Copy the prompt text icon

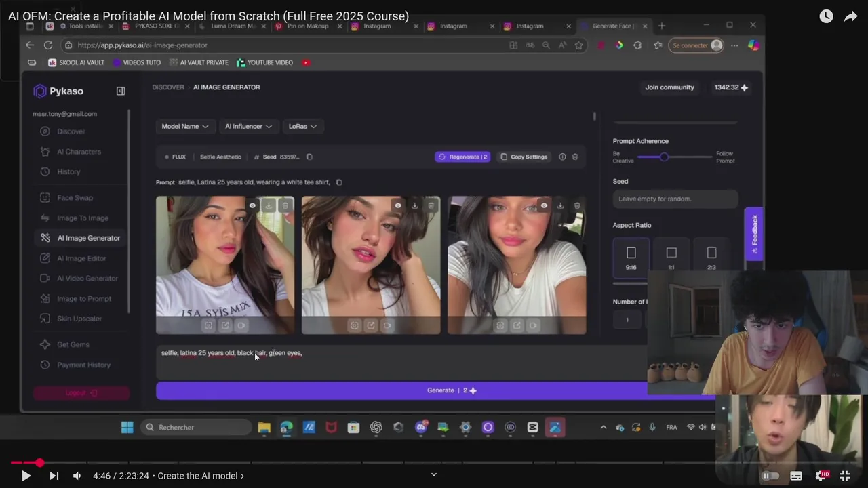[339, 182]
